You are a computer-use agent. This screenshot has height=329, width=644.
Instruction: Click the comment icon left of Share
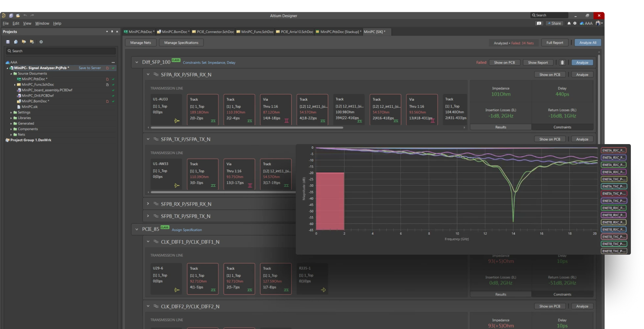tap(539, 23)
